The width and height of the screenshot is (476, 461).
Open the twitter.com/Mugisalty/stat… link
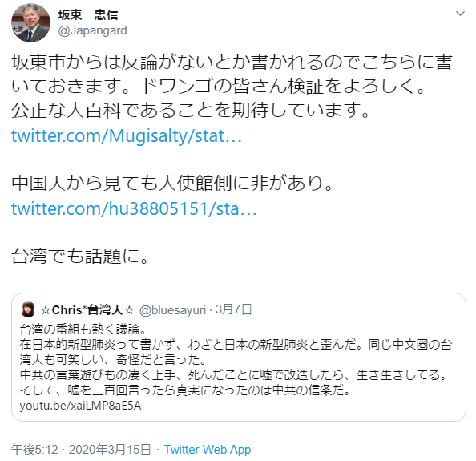coord(127,135)
